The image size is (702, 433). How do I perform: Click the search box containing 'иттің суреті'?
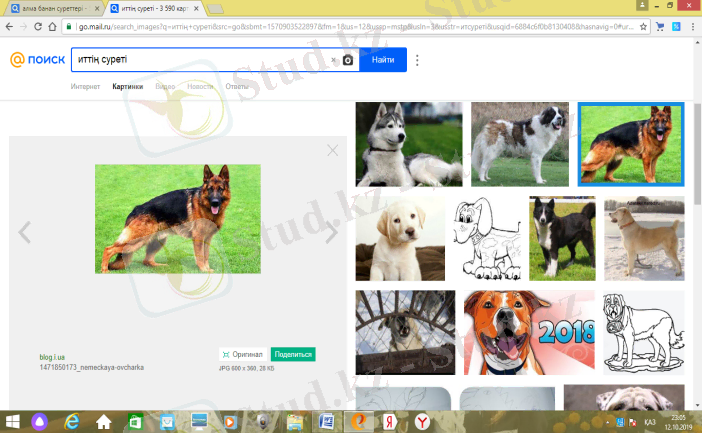(x=200, y=60)
